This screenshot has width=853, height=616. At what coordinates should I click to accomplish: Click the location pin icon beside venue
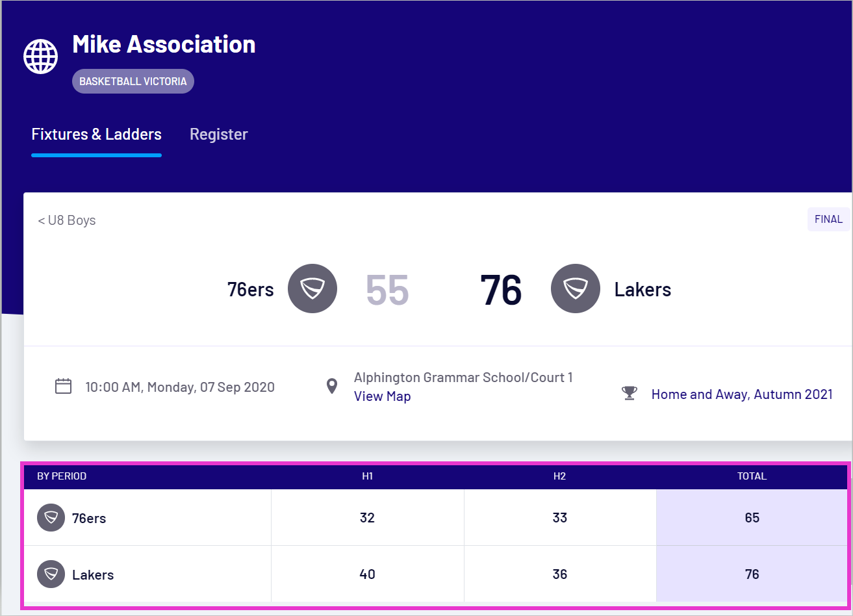coord(332,387)
